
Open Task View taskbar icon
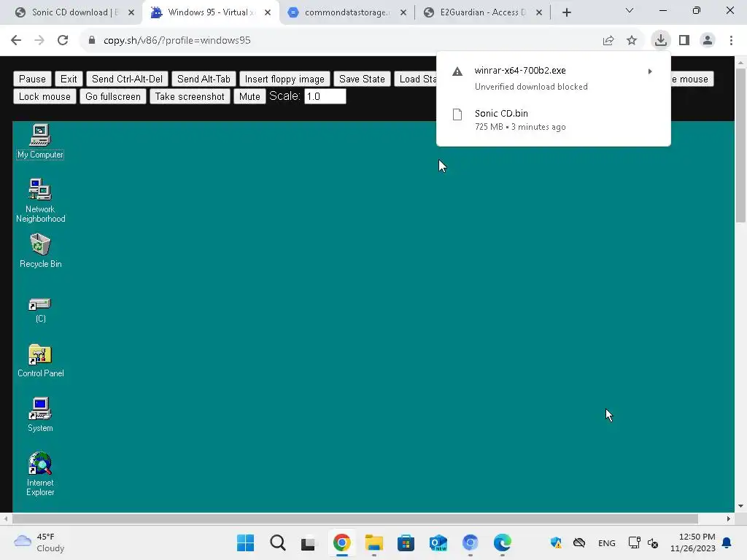tap(309, 542)
